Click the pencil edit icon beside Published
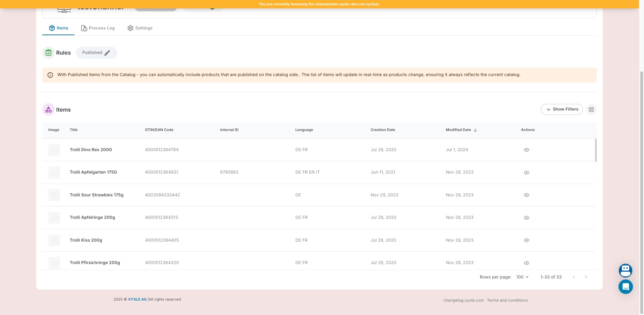The image size is (644, 315). point(107,53)
